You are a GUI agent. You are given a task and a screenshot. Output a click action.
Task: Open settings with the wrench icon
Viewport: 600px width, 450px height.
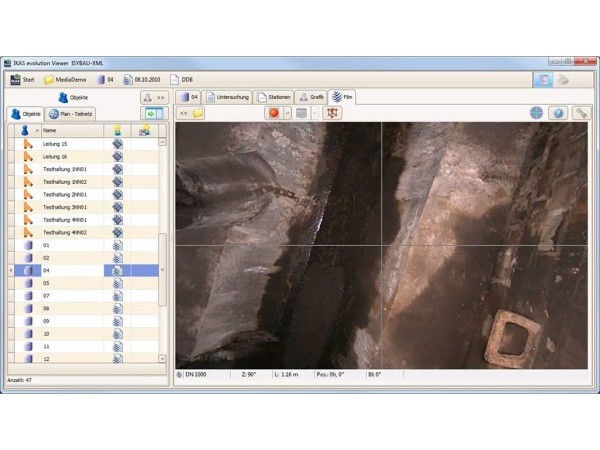pyautogui.click(x=581, y=113)
